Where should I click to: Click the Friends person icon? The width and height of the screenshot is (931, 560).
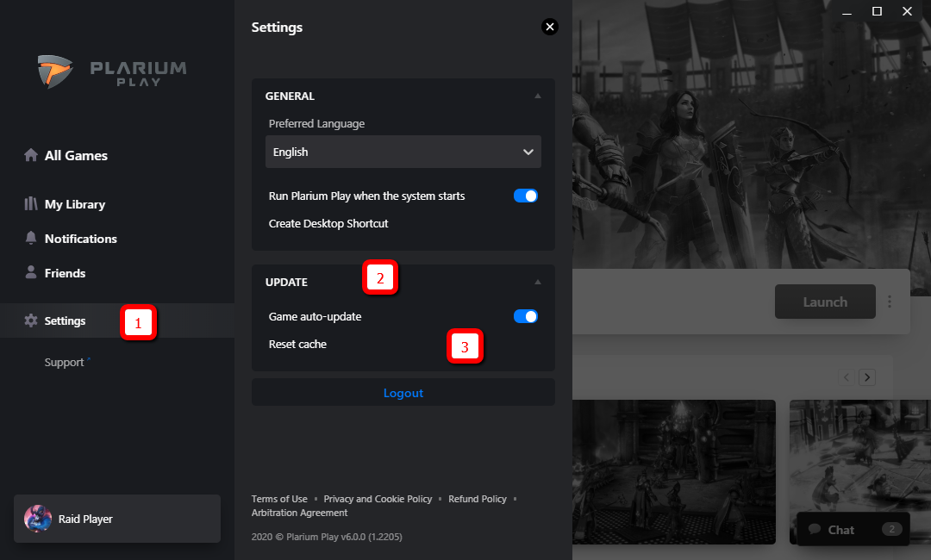click(31, 273)
